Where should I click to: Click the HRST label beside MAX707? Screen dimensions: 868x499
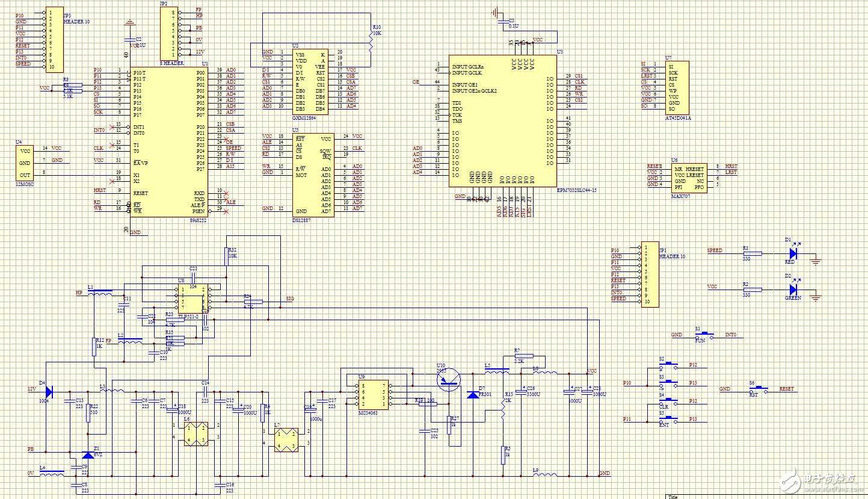[731, 166]
